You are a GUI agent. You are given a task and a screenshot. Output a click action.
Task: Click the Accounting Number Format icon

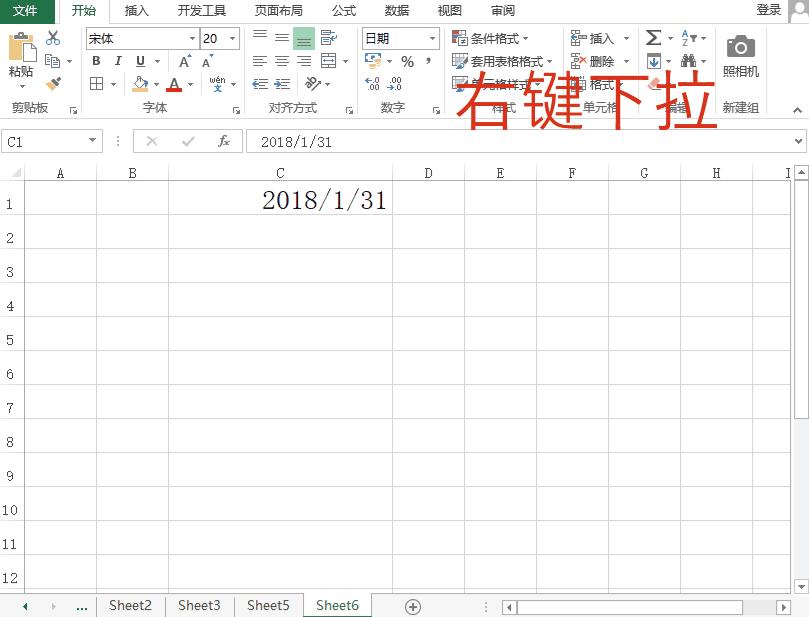point(373,61)
